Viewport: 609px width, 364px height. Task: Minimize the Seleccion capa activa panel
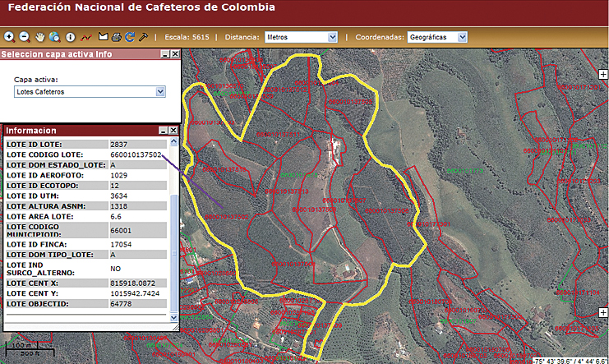pos(164,54)
